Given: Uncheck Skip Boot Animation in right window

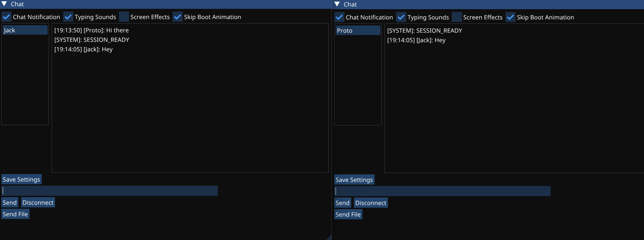Looking at the screenshot, I should [511, 17].
